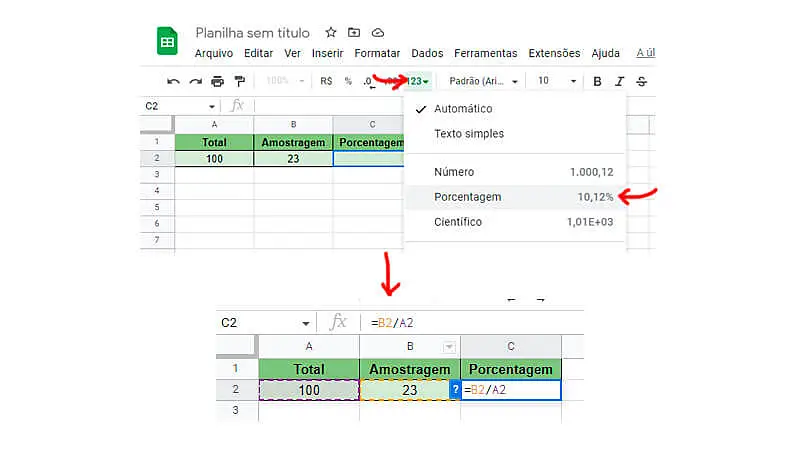This screenshot has height=450, width=800.
Task: Open the 123 number formats dropdown
Action: pyautogui.click(x=418, y=81)
